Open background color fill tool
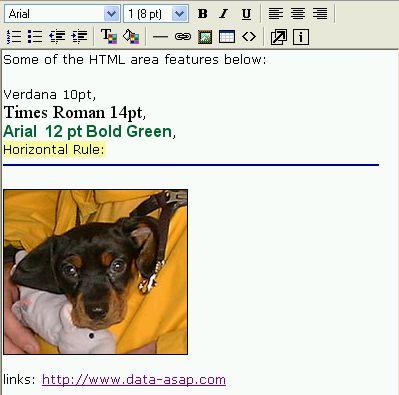The width and height of the screenshot is (399, 395). click(131, 37)
